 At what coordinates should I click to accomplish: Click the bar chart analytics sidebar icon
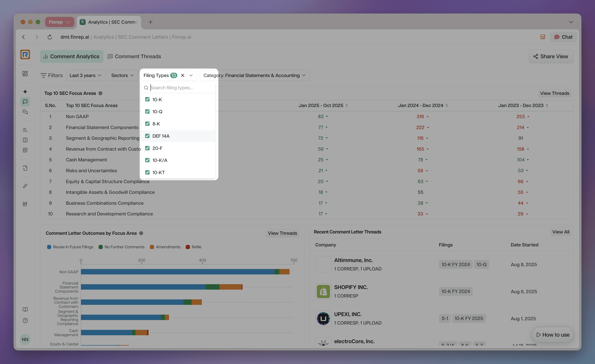[25, 204]
